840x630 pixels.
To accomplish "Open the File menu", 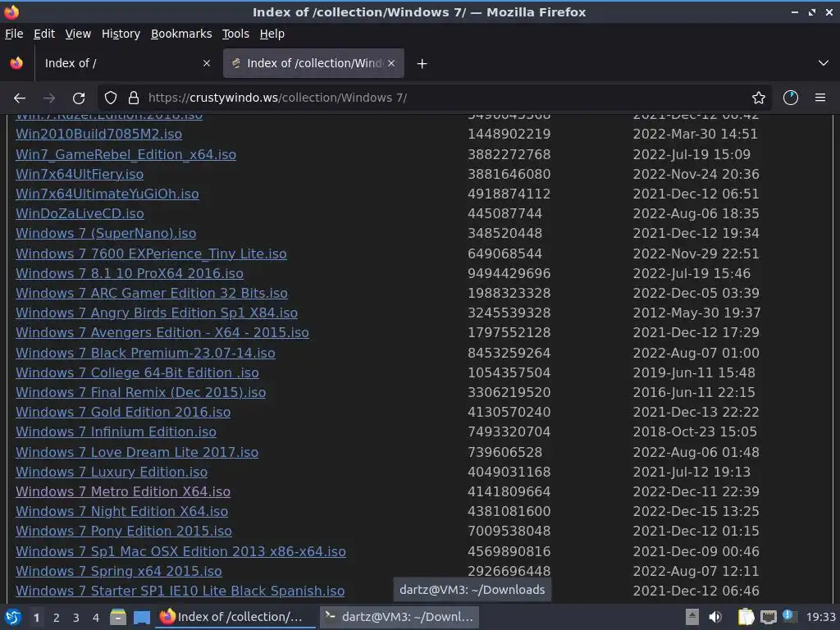I will click(14, 34).
